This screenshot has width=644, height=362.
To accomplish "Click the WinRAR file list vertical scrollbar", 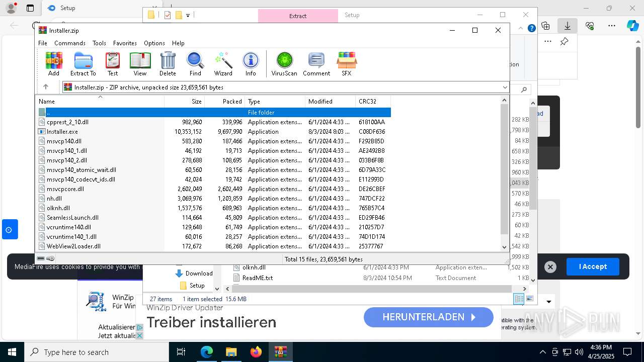I will tap(505, 169).
